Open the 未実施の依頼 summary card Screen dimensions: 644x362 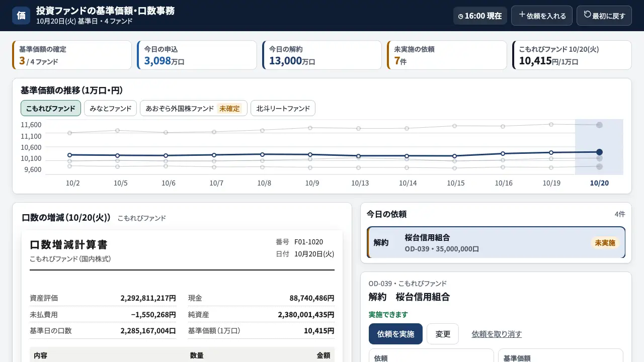447,55
